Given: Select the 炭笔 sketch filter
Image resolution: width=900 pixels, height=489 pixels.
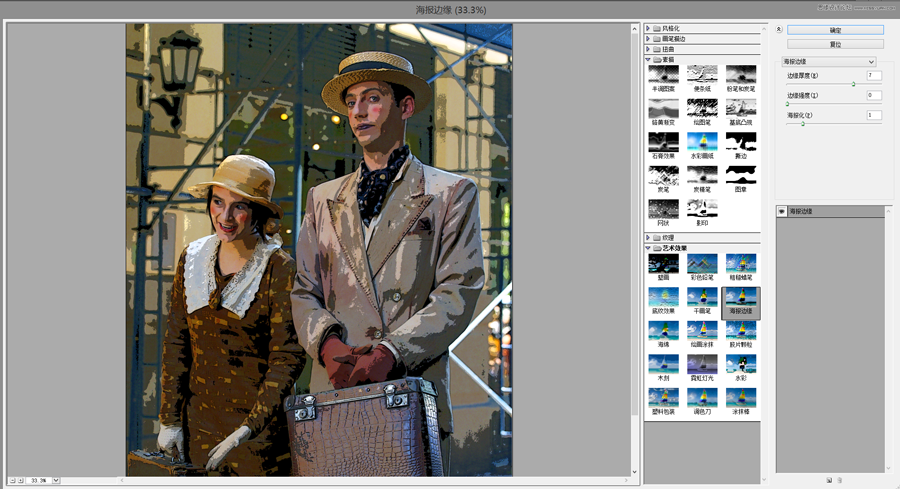Looking at the screenshot, I should click(x=663, y=175).
